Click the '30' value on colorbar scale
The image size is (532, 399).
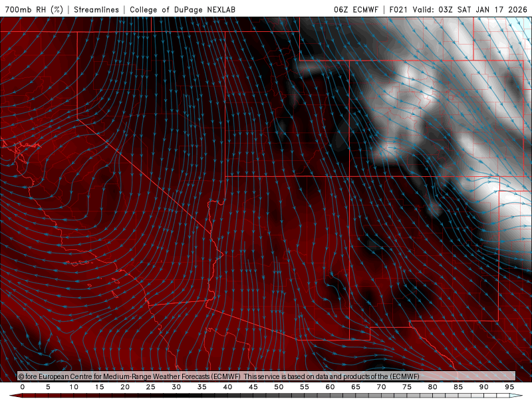point(176,387)
